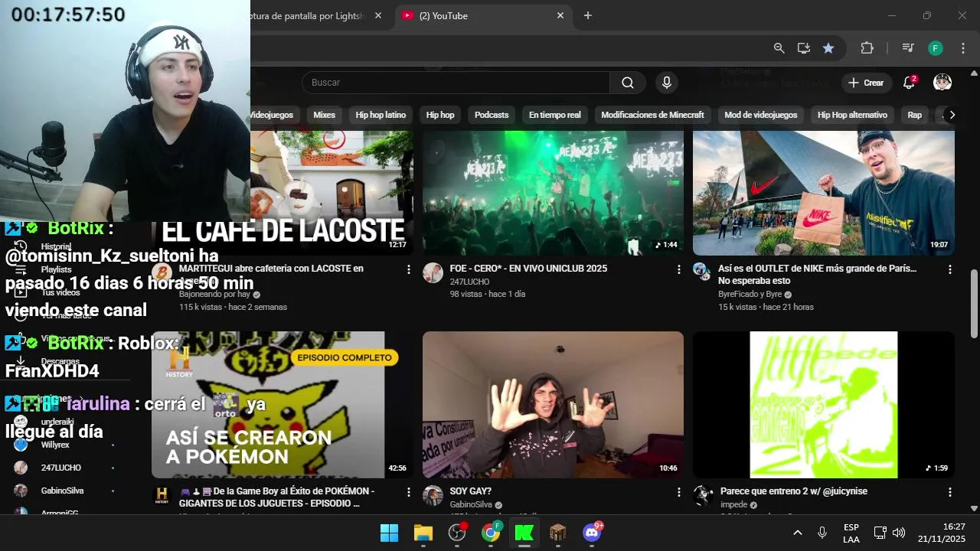Open Kick app in the taskbar
The width and height of the screenshot is (980, 551).
point(524,533)
